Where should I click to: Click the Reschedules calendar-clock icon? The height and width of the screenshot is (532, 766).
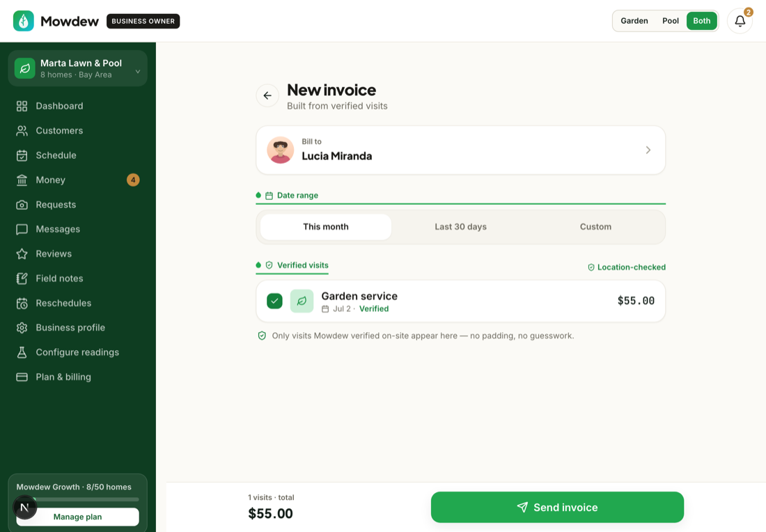(x=22, y=303)
